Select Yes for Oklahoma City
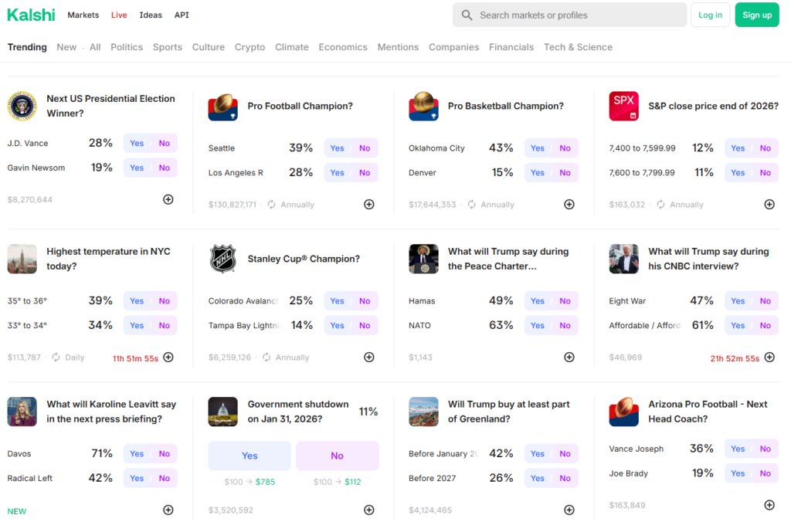 pos(538,148)
